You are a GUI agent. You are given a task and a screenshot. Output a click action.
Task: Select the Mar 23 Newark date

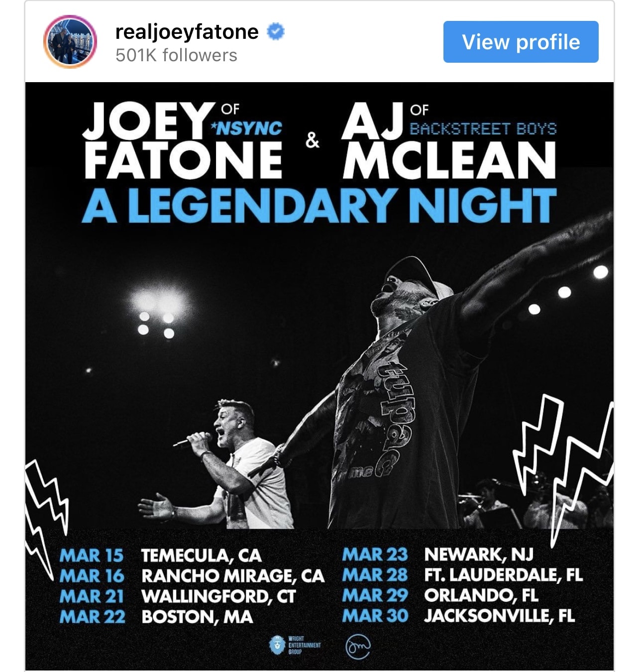(438, 555)
